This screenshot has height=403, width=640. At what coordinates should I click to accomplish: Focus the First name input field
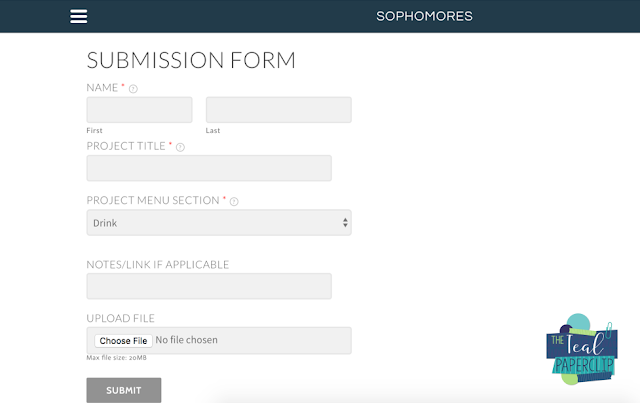[x=139, y=110]
